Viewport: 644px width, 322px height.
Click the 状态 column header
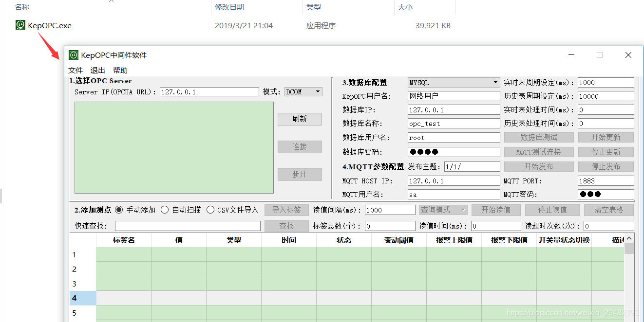click(x=344, y=240)
